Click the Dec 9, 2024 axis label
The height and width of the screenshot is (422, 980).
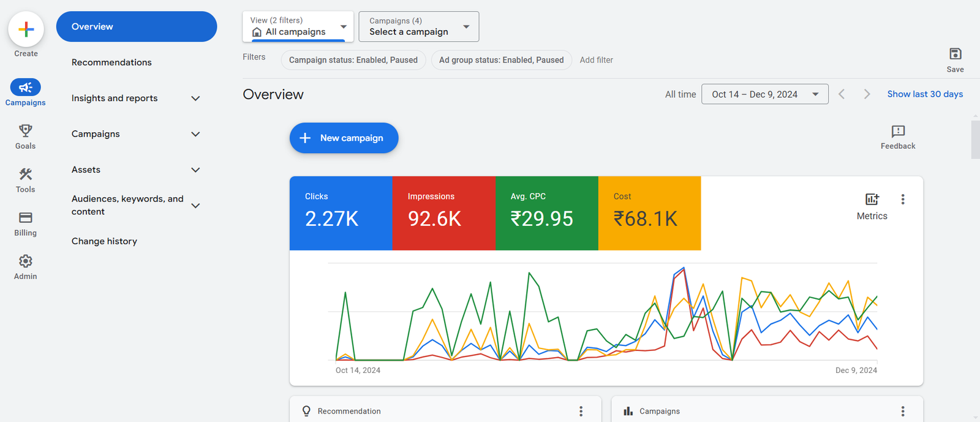(856, 370)
